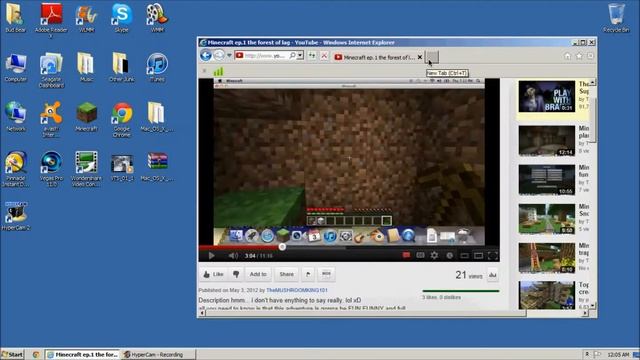Open IE Favorites star
Screen dimensions: 640x360
[x=579, y=56]
